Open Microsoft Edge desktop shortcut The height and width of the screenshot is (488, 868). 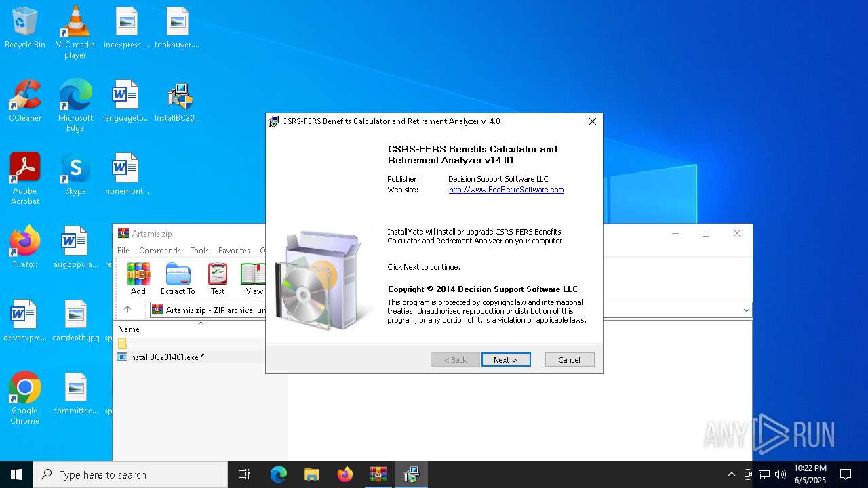[x=75, y=106]
